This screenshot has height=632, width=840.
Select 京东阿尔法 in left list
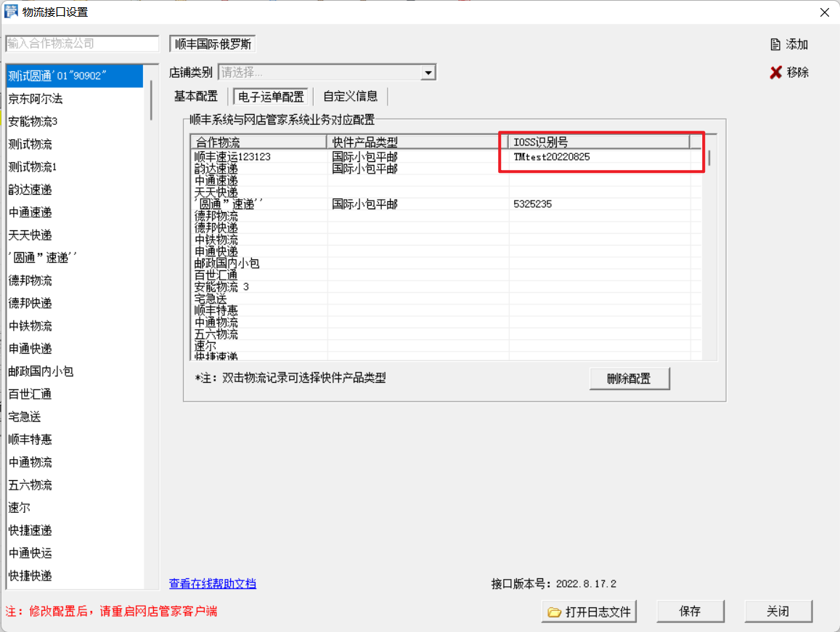pos(75,99)
